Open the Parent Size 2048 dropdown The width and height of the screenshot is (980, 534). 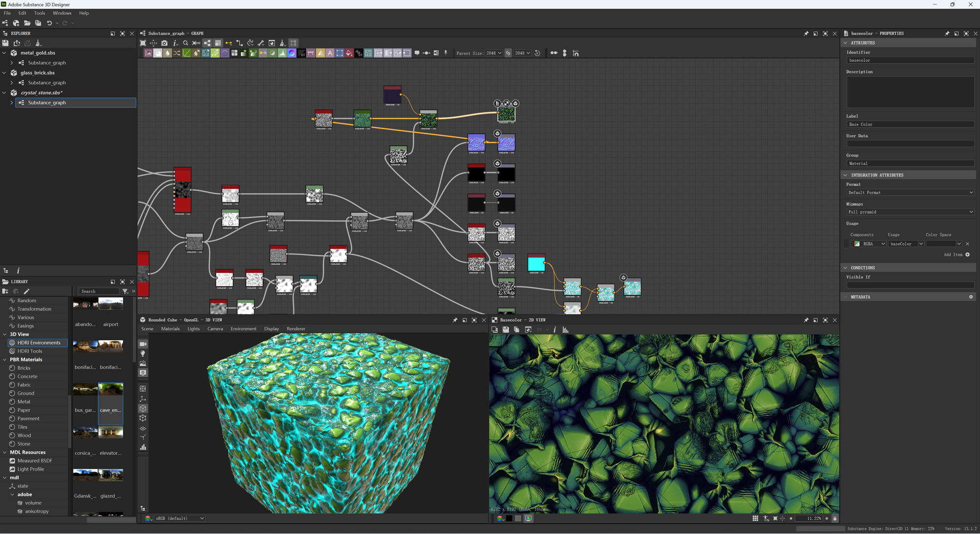(x=495, y=53)
